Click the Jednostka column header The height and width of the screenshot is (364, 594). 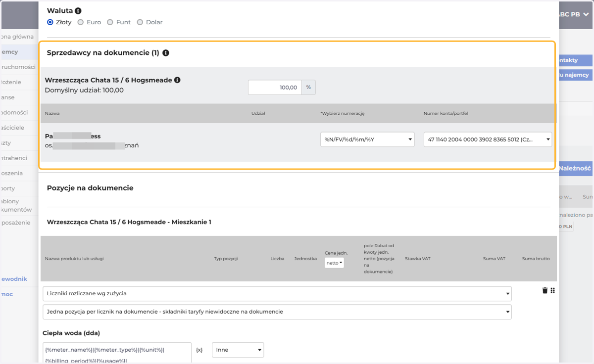tap(305, 259)
